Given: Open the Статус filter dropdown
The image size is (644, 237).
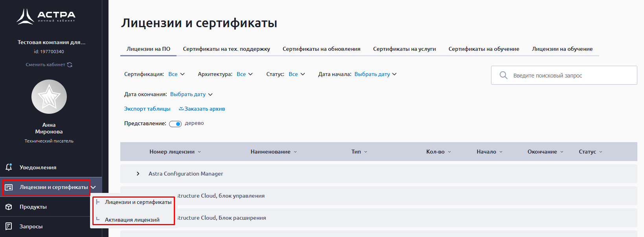Looking at the screenshot, I should [296, 74].
